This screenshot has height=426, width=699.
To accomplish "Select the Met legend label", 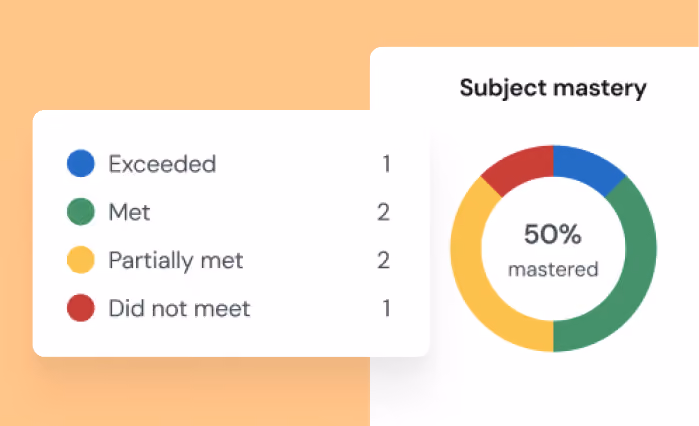I will (x=129, y=212).
